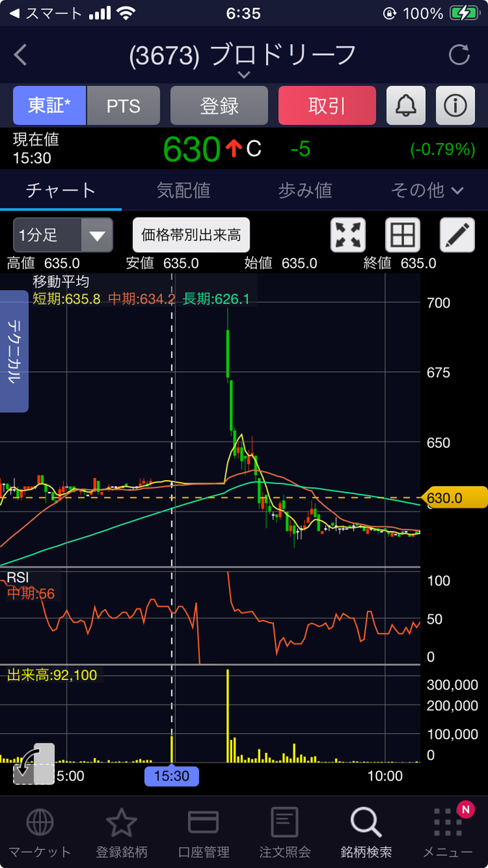
Task: Tap the 短期:635.8 moving average label
Action: pos(67,298)
